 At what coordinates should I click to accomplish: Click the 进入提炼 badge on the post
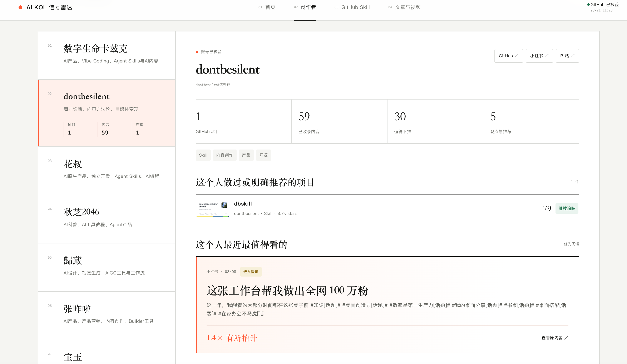[x=251, y=272]
